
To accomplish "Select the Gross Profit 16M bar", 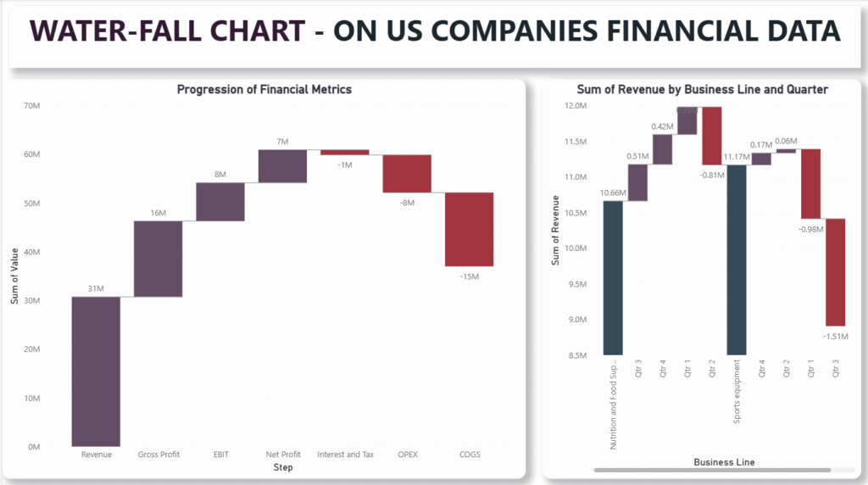I will pyautogui.click(x=159, y=259).
